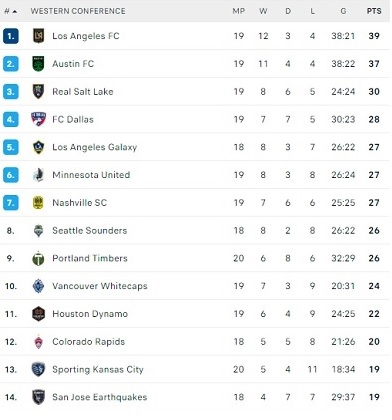Click the dark blue rank 1 badge
Image resolution: width=392 pixels, height=420 pixels.
11,36
